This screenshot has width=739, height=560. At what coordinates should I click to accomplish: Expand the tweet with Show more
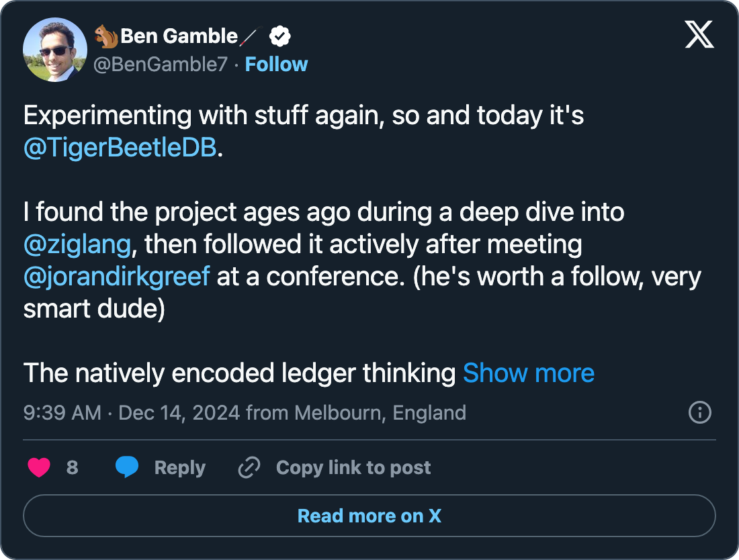[528, 373]
